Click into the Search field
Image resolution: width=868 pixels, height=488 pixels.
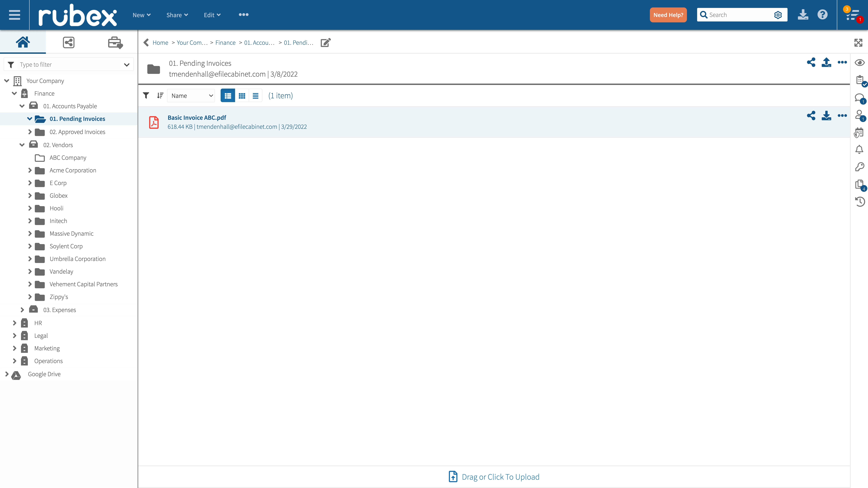[740, 15]
